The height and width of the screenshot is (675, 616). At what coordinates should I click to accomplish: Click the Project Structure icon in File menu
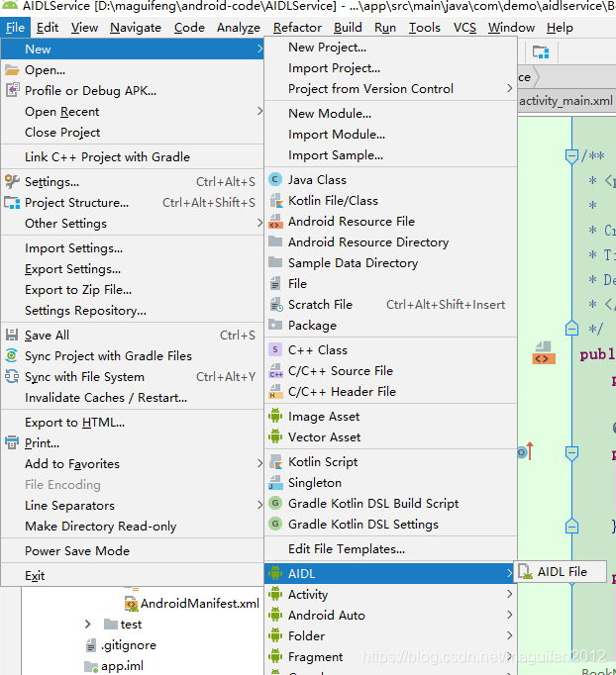(12, 202)
